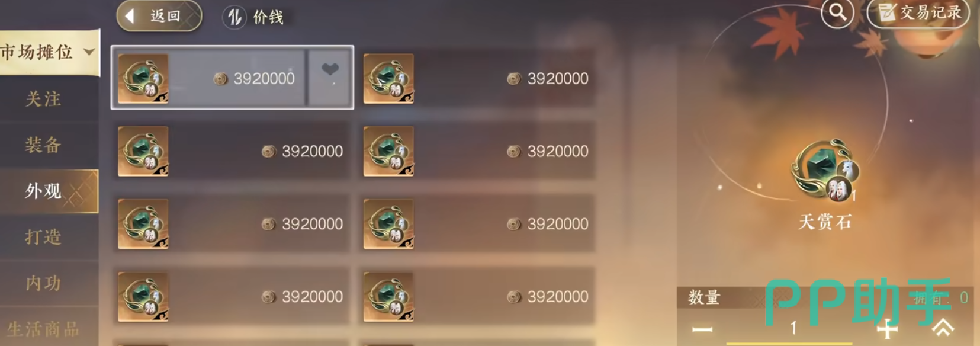
Task: Click the quantity input showing 1
Action: tap(793, 328)
